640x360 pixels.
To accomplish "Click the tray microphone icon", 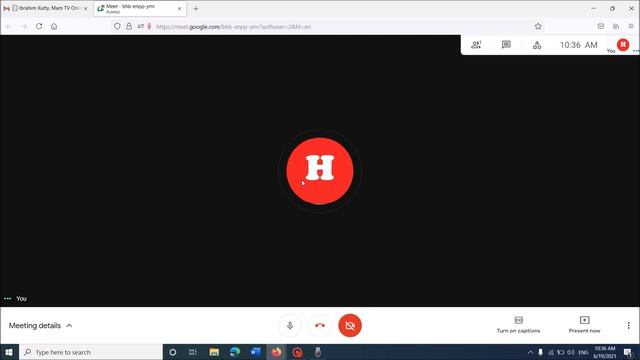I will (x=540, y=352).
